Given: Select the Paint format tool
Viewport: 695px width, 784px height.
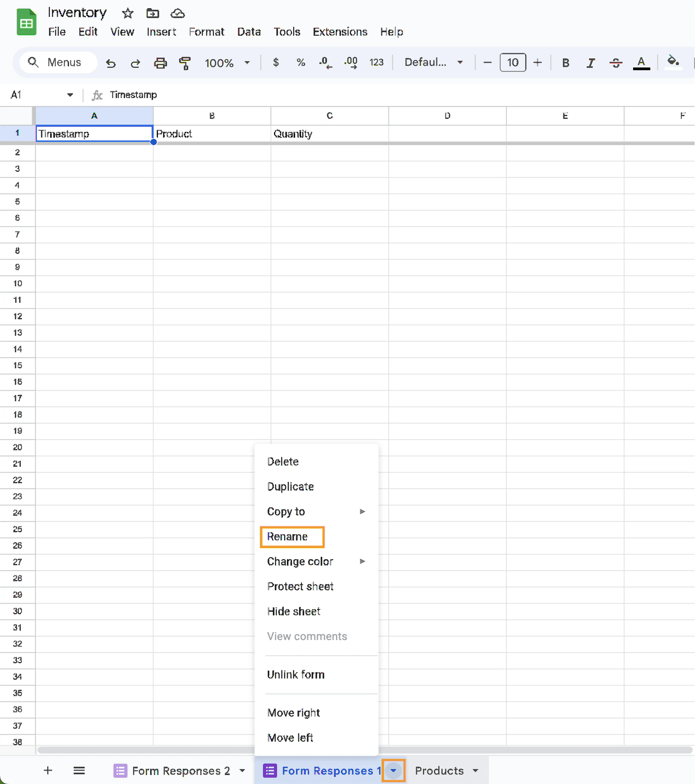Looking at the screenshot, I should 185,63.
